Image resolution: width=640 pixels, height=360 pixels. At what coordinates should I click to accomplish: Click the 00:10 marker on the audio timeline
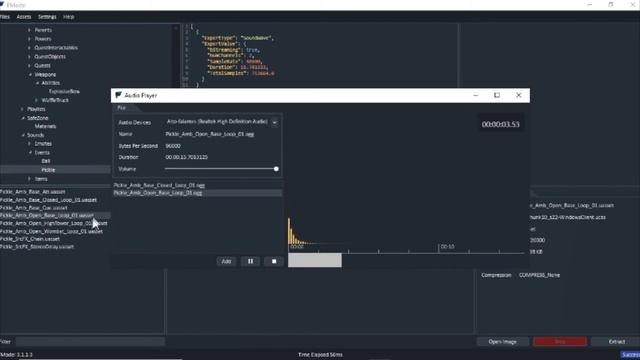click(447, 247)
